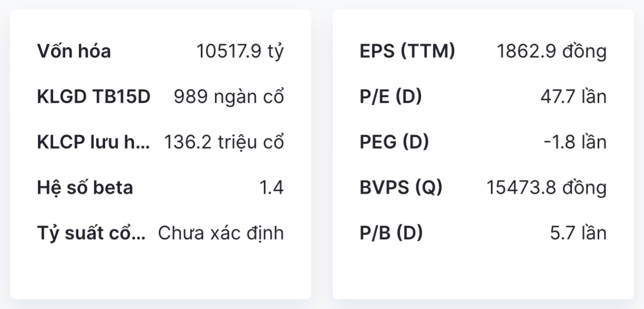Viewport: 644px width, 309px height.
Task: Click the Vốn hóa label
Action: pyautogui.click(x=74, y=51)
